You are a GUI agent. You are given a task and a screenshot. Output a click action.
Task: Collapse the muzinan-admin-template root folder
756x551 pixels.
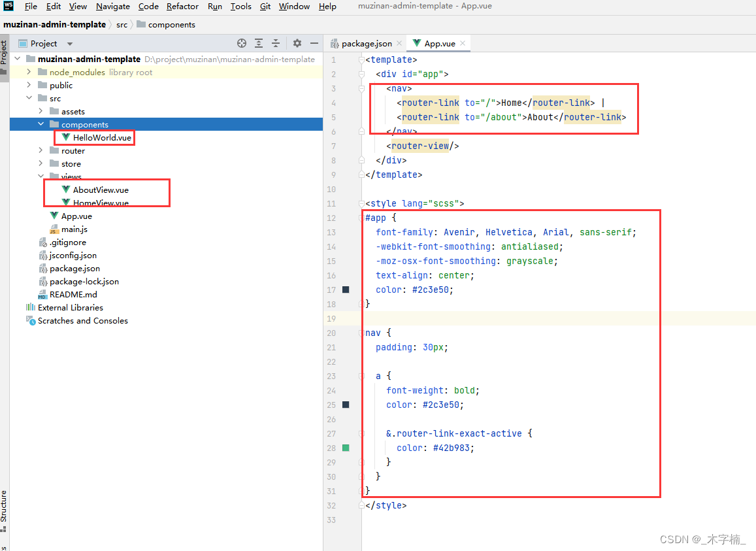tap(18, 59)
